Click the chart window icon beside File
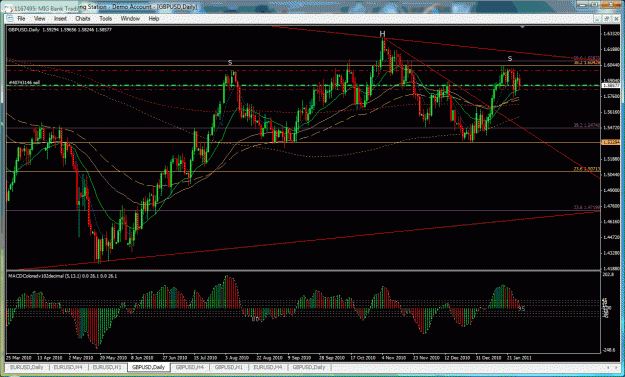The width and height of the screenshot is (625, 377). click(10, 19)
